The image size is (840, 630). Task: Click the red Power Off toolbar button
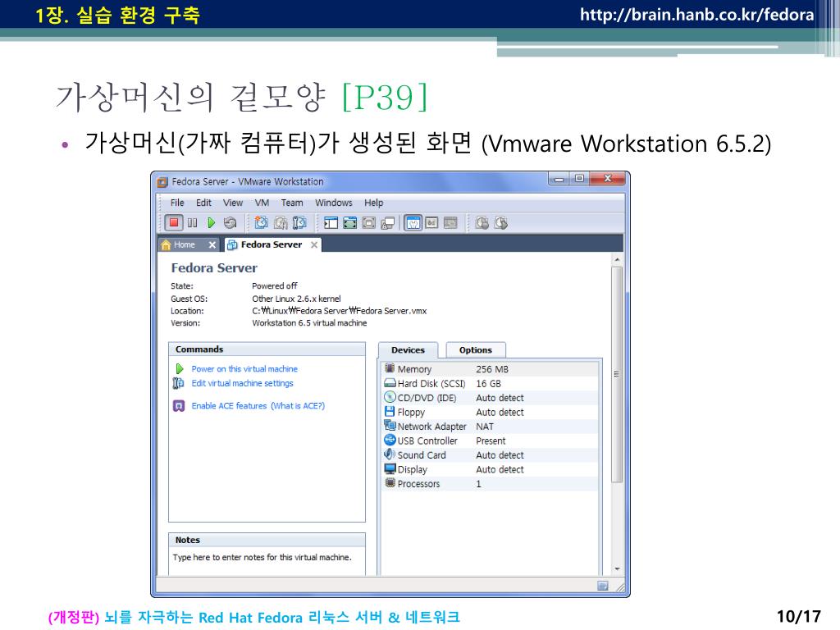click(x=174, y=222)
